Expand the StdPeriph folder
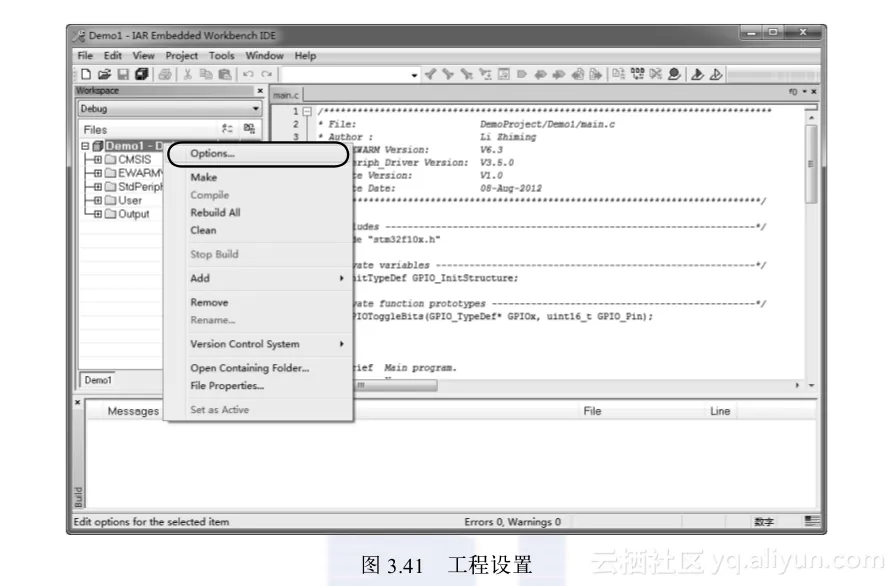Viewport: 896px width, 586px height. point(98,187)
